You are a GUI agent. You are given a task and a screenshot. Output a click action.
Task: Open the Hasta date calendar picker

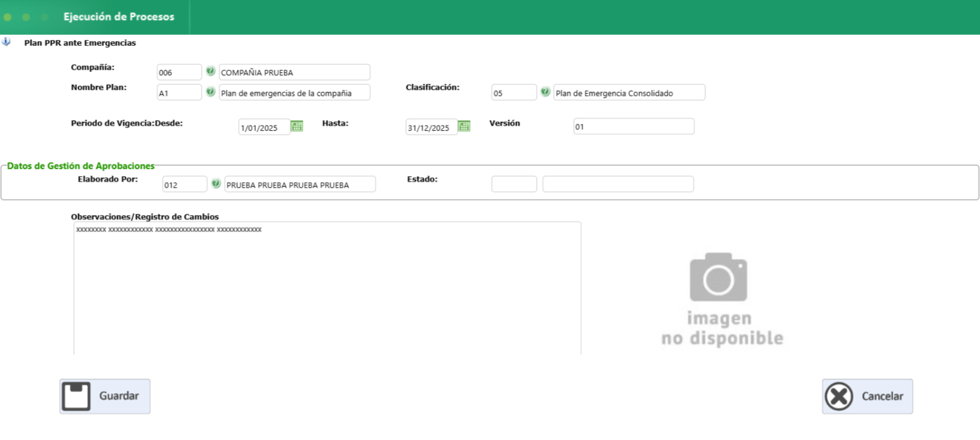464,126
